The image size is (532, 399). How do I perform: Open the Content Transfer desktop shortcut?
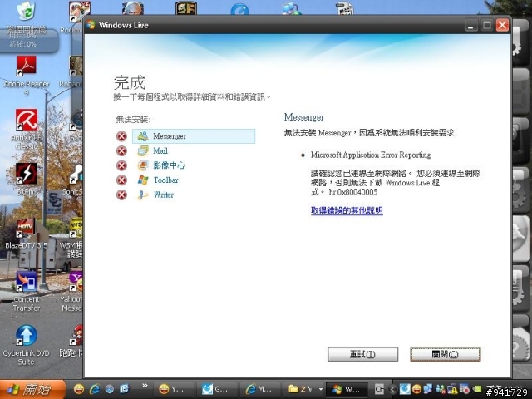pyautogui.click(x=27, y=292)
